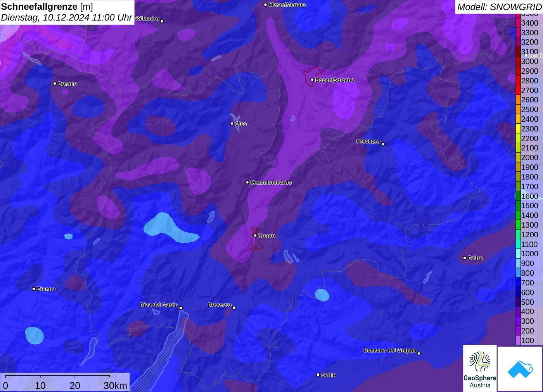The width and height of the screenshot is (543, 392).
Task: Pick the 2300 m yellow legend swatch
Action: [518, 129]
